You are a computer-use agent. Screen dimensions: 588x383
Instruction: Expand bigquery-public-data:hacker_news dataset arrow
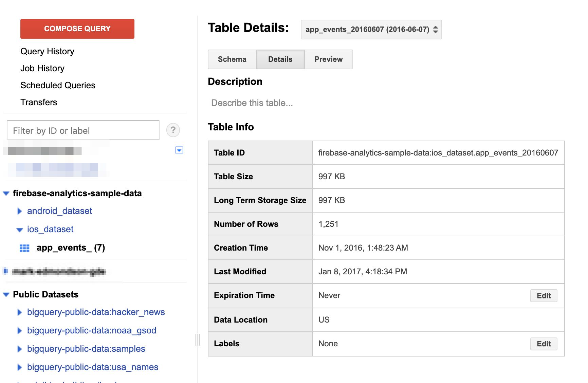pos(20,312)
